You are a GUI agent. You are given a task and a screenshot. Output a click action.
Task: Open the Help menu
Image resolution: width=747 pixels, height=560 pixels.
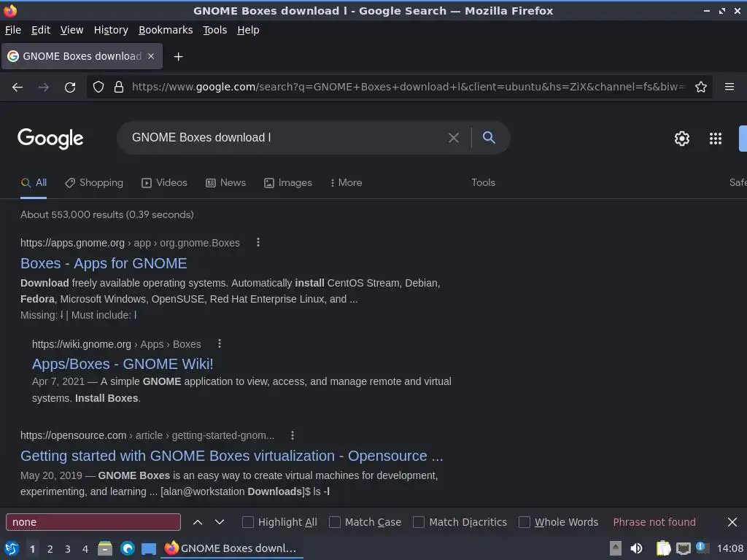[x=248, y=30]
